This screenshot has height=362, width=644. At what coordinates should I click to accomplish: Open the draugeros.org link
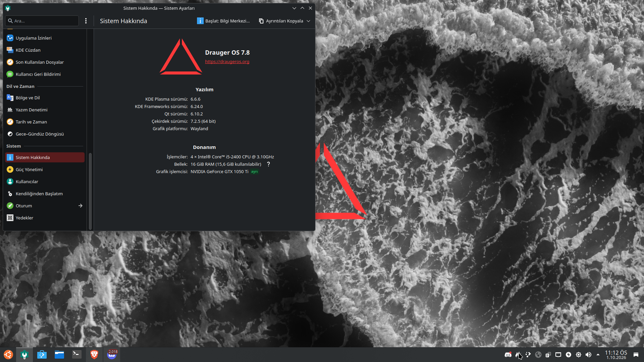(x=227, y=62)
